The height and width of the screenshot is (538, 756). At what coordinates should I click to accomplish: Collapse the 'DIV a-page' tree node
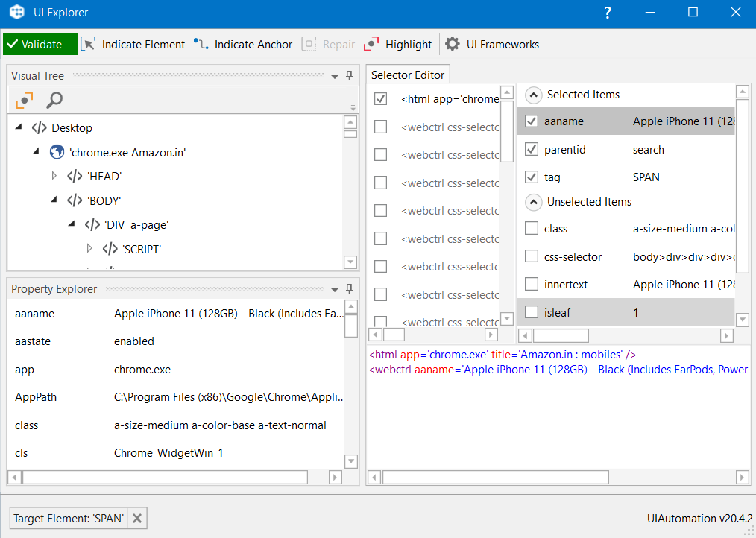72,224
